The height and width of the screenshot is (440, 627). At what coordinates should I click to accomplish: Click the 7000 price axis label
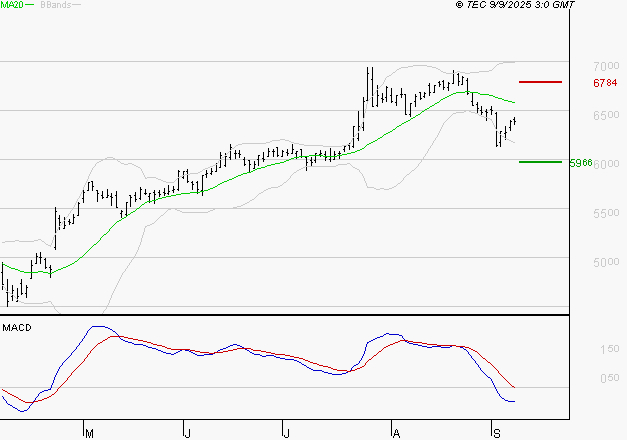pyautogui.click(x=606, y=65)
